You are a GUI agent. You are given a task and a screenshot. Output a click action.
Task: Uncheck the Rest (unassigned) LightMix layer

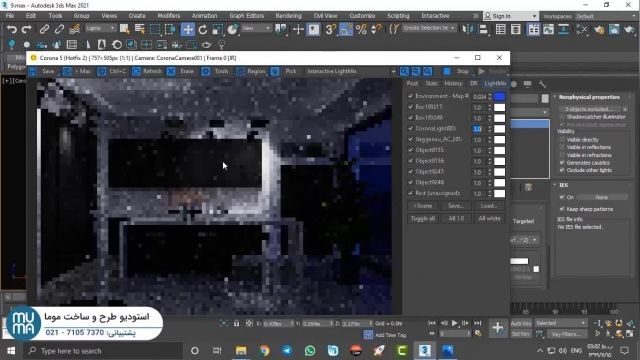pyautogui.click(x=411, y=193)
